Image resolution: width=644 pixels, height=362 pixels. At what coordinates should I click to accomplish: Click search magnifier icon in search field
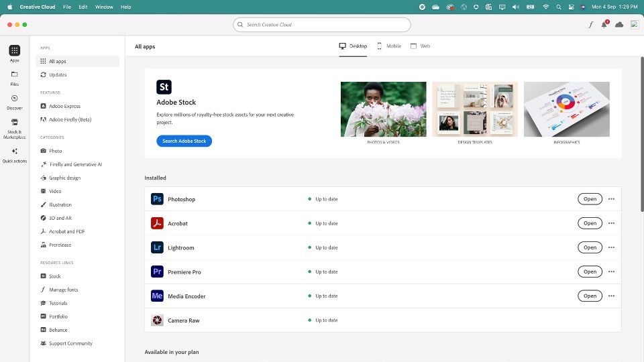pyautogui.click(x=240, y=25)
